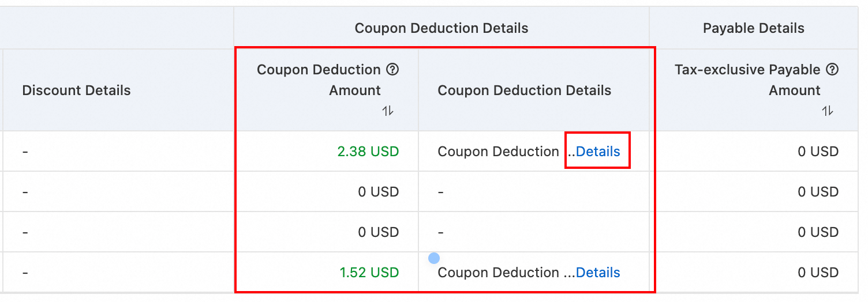Screen dimensions: 868x302
Task: Click the 2.38 USD deduction amount
Action: 368,152
